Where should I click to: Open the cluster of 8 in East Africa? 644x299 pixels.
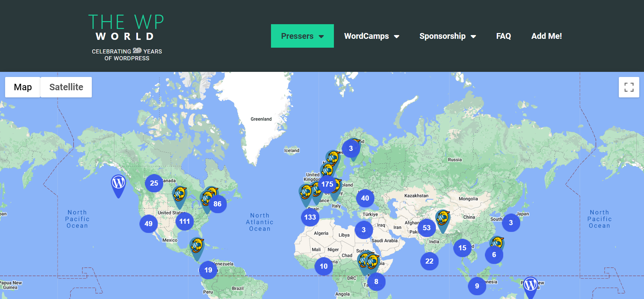[376, 282]
